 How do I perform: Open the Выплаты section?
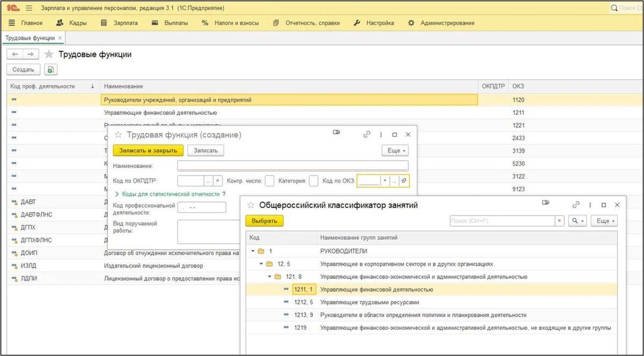point(170,23)
